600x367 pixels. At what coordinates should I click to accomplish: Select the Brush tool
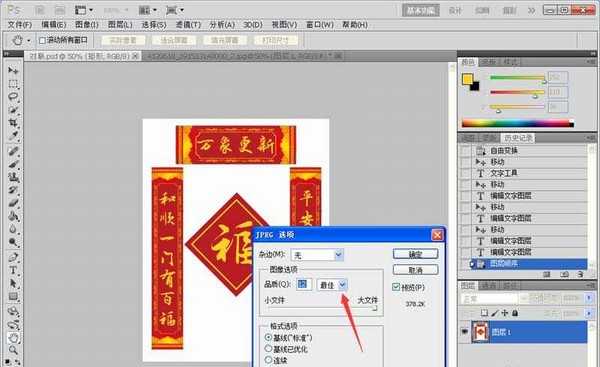[13, 164]
